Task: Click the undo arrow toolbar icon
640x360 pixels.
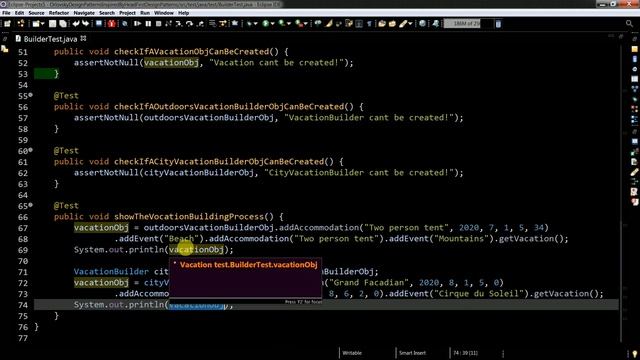Action: click(x=76, y=24)
